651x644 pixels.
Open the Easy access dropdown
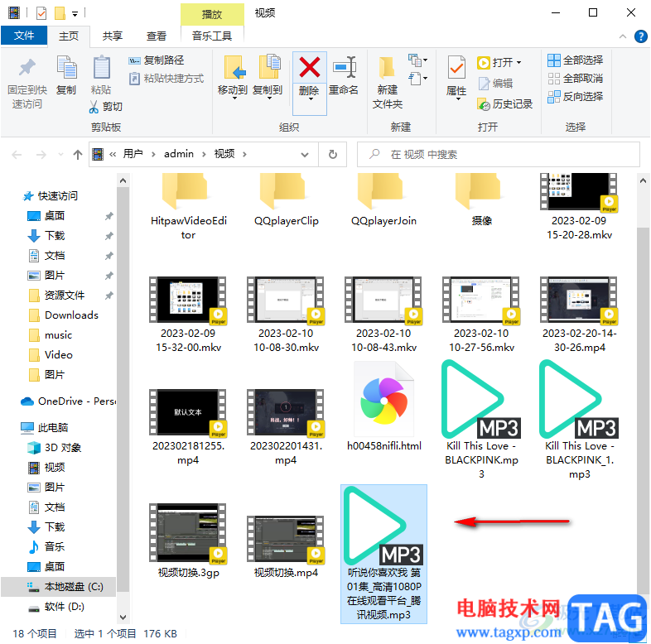pos(417,79)
